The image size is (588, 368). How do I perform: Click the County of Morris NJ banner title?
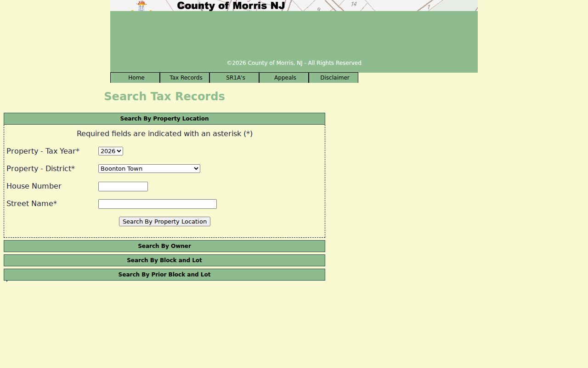[x=231, y=6]
